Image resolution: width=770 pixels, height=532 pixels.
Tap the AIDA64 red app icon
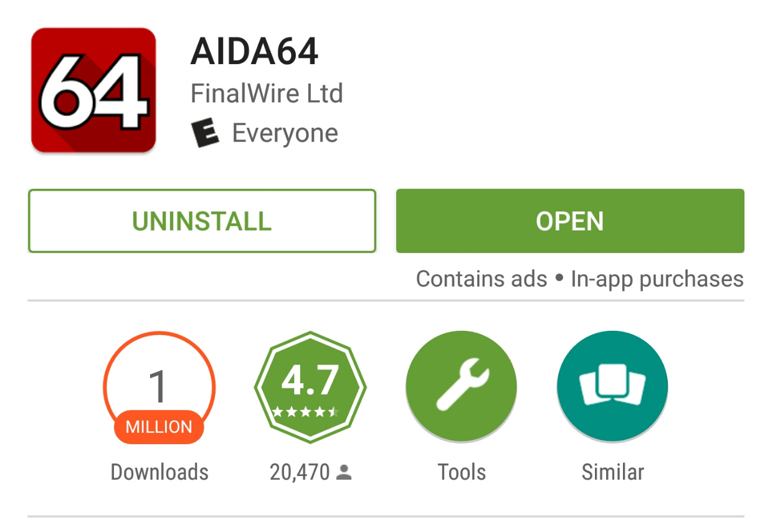93,90
